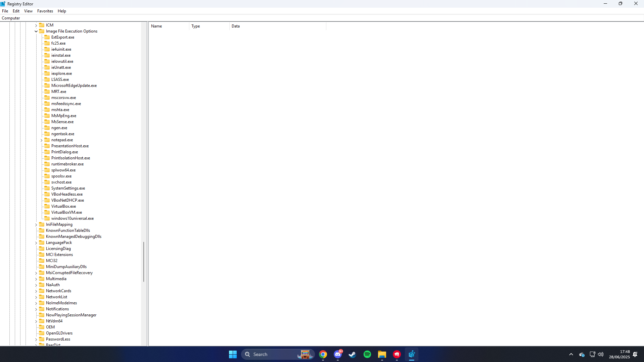Select the NowPlayingSessionManager key
Viewport: 644px width, 362px height.
point(71,315)
